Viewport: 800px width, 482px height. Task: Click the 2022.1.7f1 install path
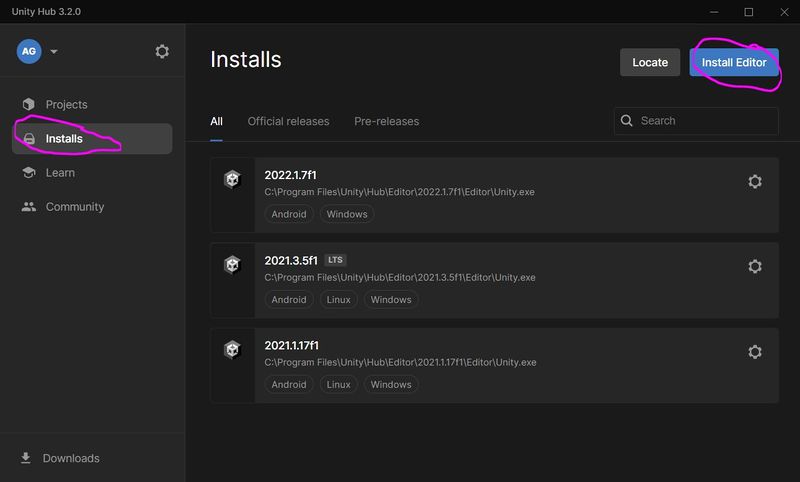click(x=399, y=192)
